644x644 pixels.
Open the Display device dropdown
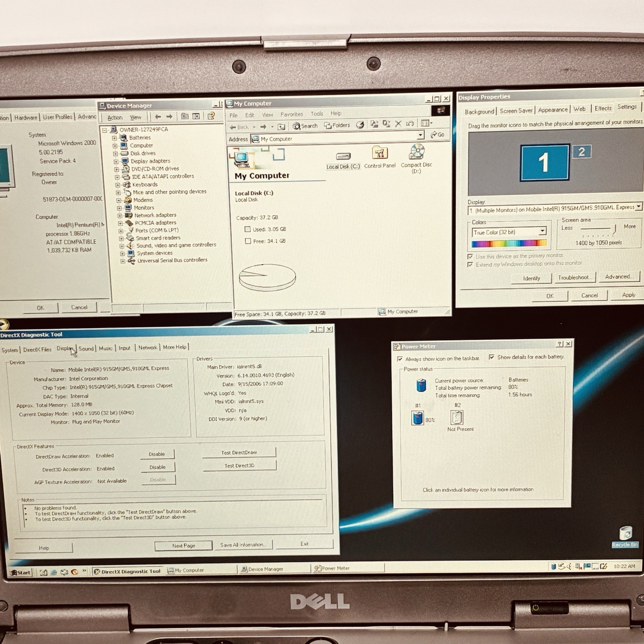(638, 206)
